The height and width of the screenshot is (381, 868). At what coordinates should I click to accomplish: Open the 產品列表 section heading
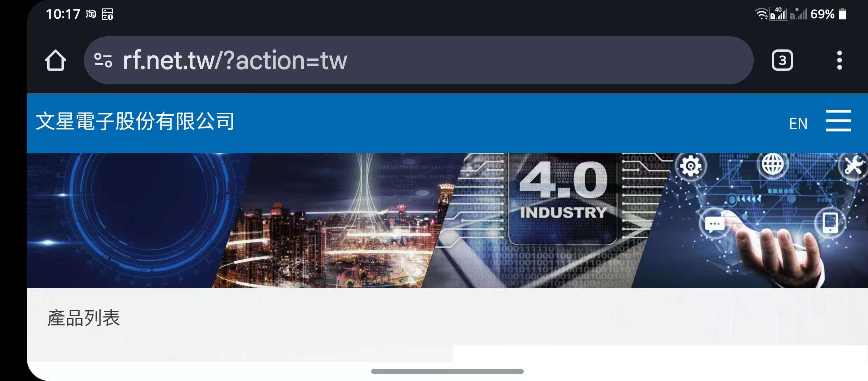pos(84,318)
